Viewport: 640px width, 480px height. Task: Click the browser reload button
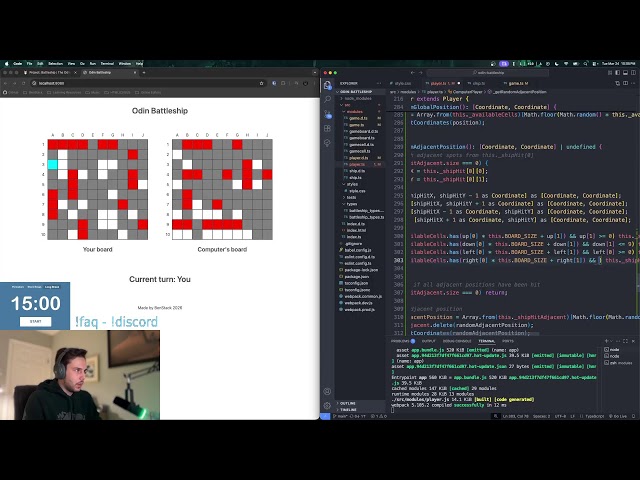24,83
